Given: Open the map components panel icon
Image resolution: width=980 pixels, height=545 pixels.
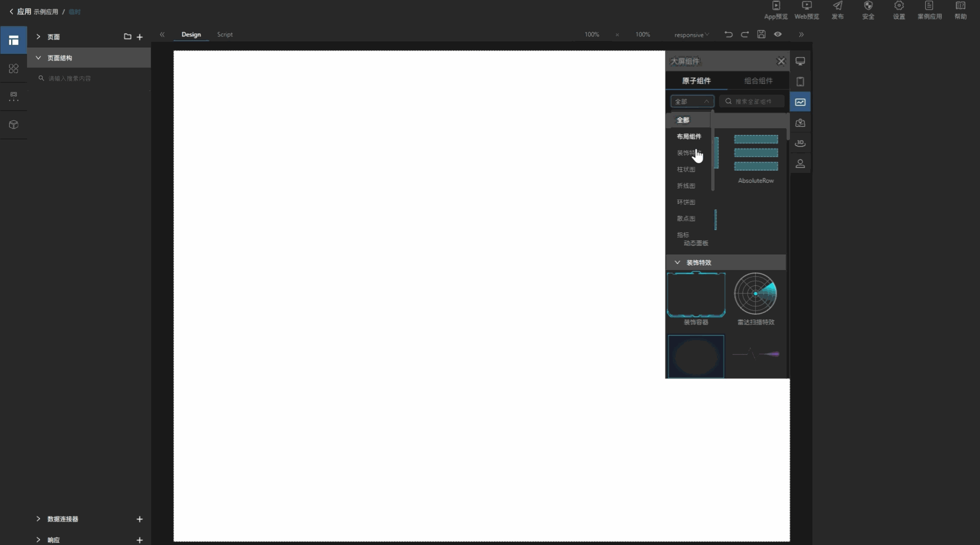Looking at the screenshot, I should point(800,123).
